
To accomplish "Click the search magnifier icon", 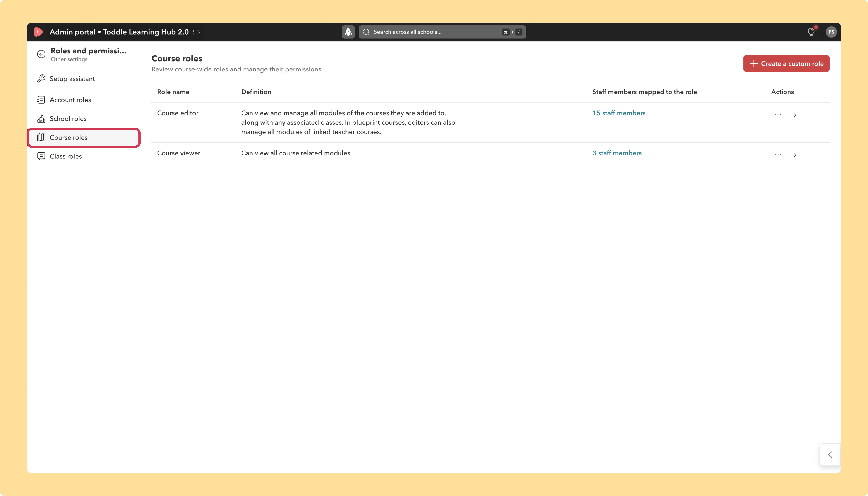I will [x=366, y=32].
